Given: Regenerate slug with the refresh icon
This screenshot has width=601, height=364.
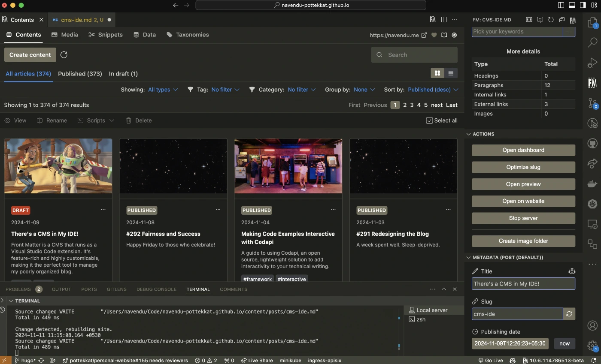Looking at the screenshot, I should pos(569,314).
